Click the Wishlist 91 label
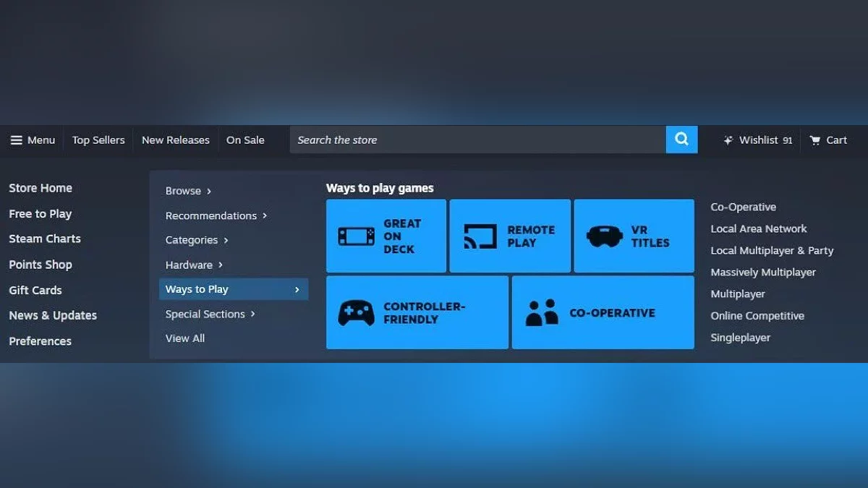The height and width of the screenshot is (488, 868). (x=766, y=140)
